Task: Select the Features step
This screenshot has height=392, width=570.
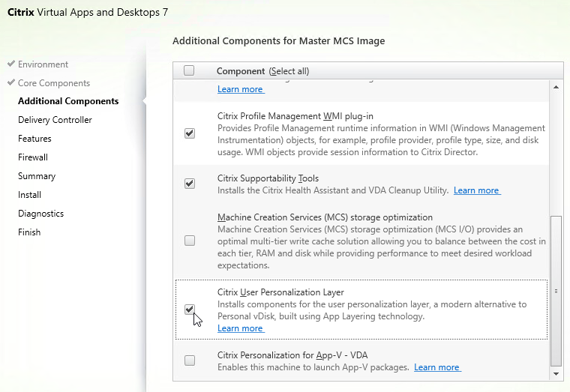Action: (34, 139)
